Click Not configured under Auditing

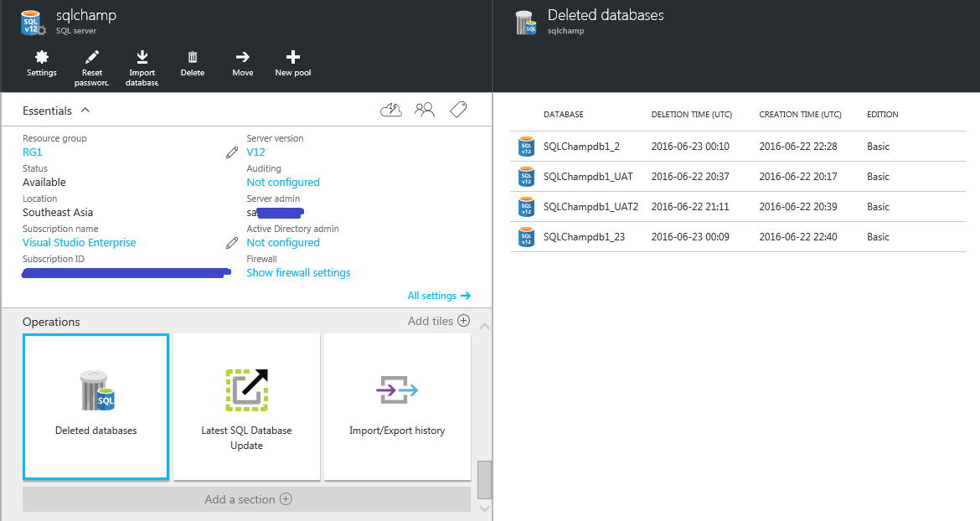[x=283, y=183]
